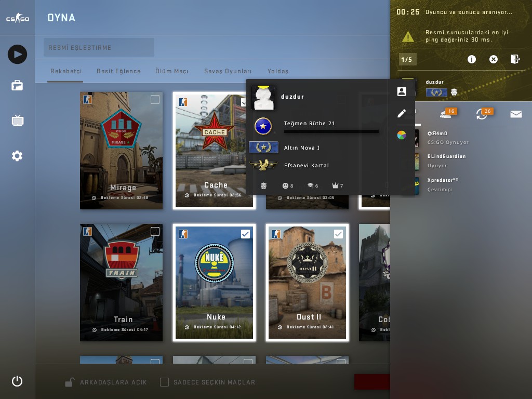
Task: Open recent teammates icon with badge 26
Action: point(484,114)
